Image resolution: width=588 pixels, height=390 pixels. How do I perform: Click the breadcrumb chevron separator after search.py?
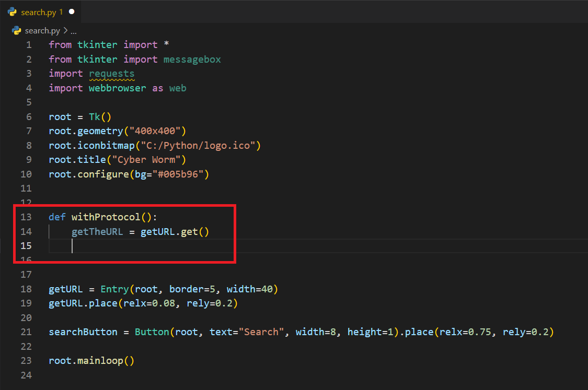click(65, 31)
